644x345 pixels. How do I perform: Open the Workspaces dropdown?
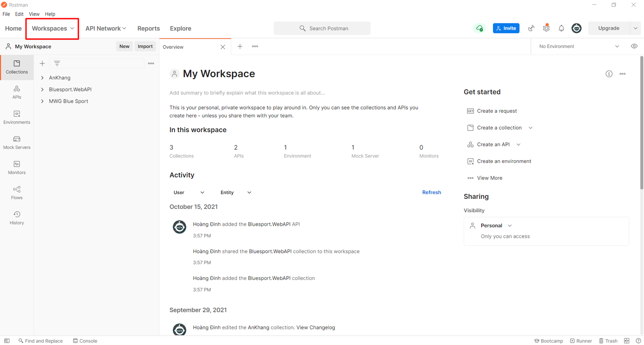click(53, 28)
